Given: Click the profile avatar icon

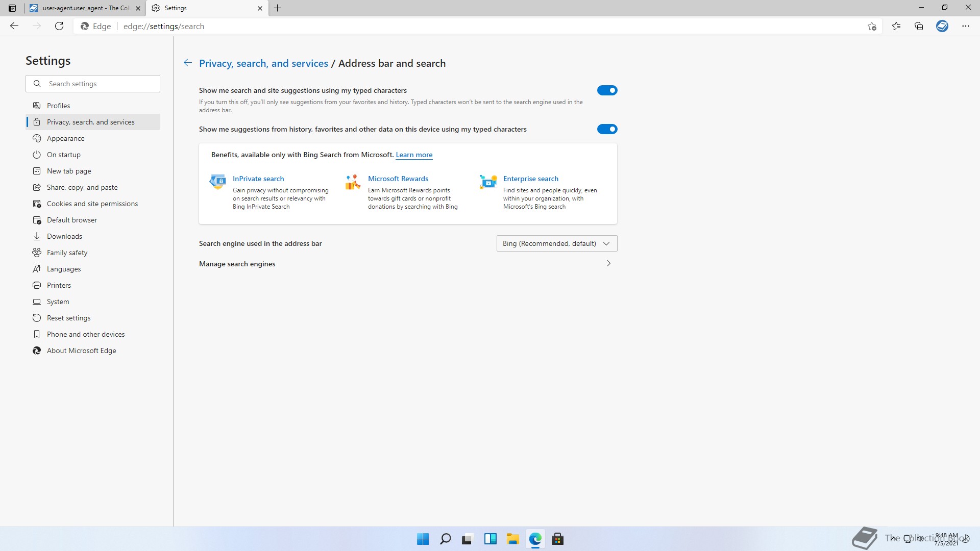Looking at the screenshot, I should 942,26.
